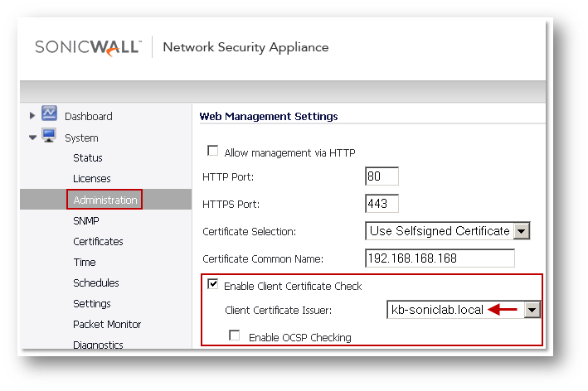The height and width of the screenshot is (391, 588).
Task: Open the Status page in sidebar
Action: [x=88, y=158]
